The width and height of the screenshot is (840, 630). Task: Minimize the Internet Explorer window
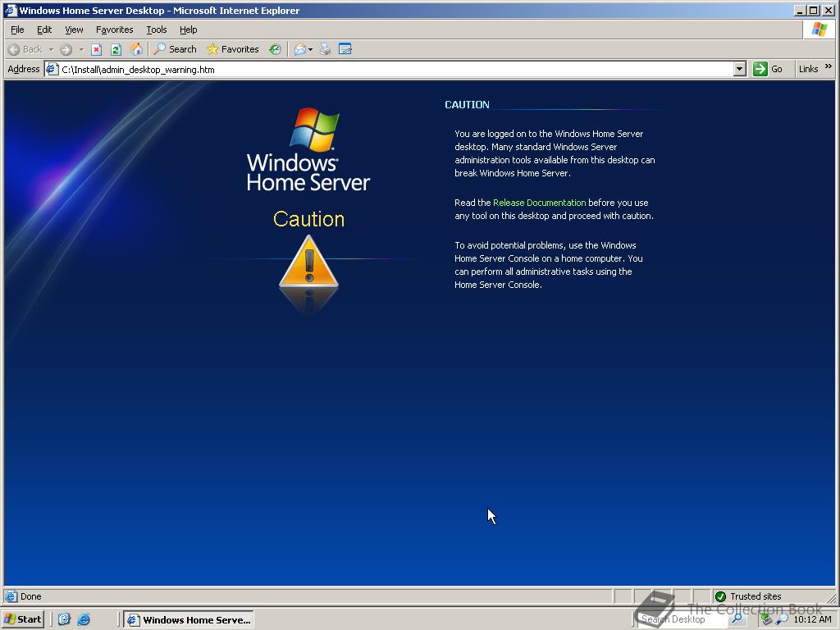coord(801,10)
